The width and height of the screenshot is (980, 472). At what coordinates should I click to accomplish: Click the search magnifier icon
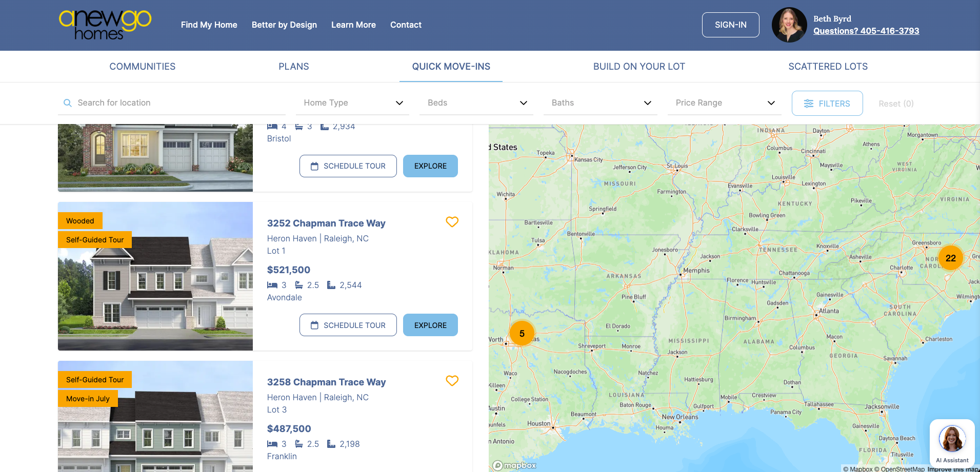[x=67, y=103]
